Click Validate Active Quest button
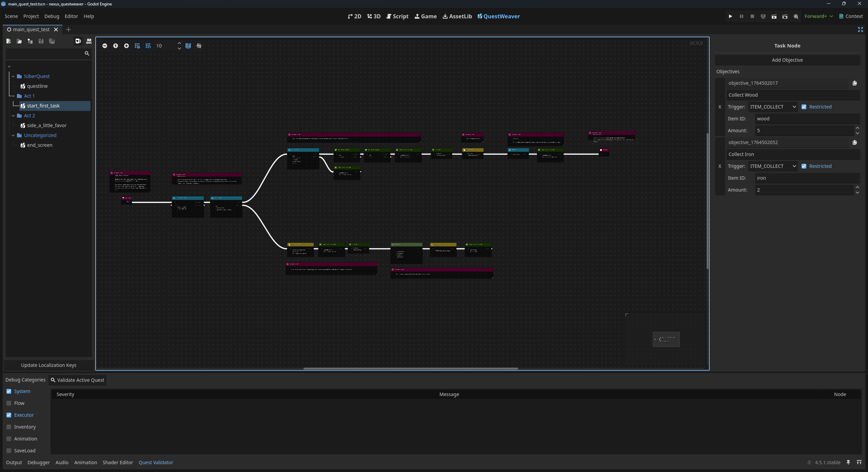The width and height of the screenshot is (868, 472). (78, 380)
